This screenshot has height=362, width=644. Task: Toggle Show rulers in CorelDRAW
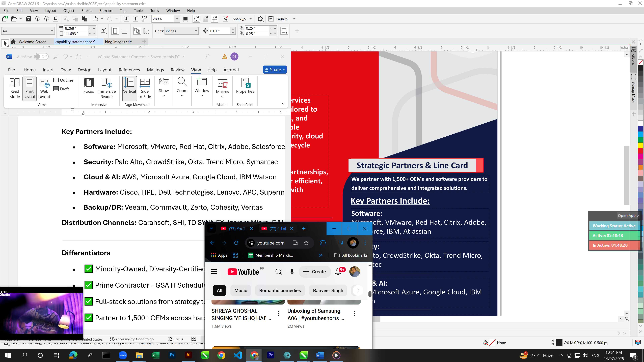[x=196, y=19]
